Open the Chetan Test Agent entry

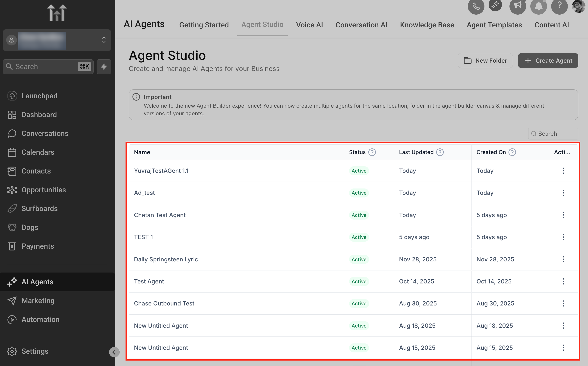click(160, 215)
